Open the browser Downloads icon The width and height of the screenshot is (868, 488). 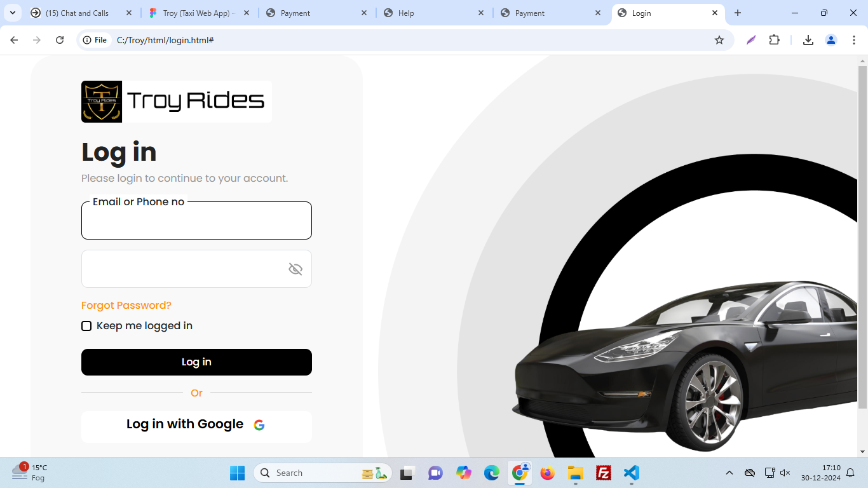point(808,40)
